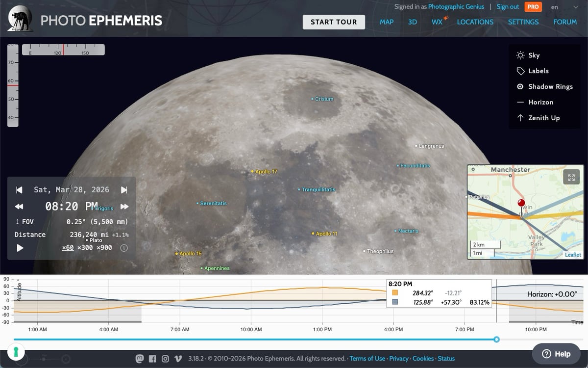Viewport: 588px width, 368px height.
Task: Click the Apollo 15 landing site label
Action: (188, 254)
